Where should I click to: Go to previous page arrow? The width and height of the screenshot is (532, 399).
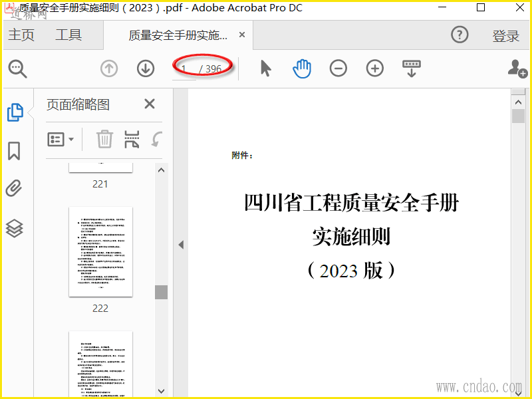point(109,68)
